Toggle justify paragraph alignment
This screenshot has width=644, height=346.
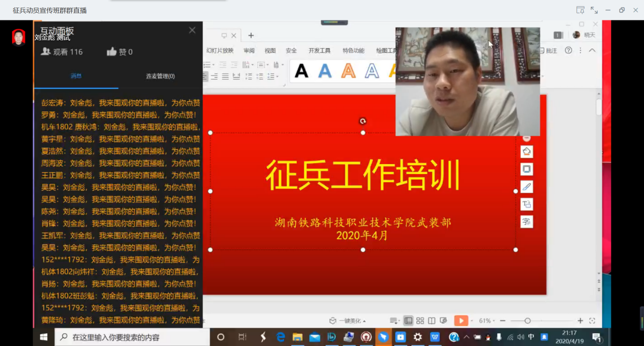[225, 77]
